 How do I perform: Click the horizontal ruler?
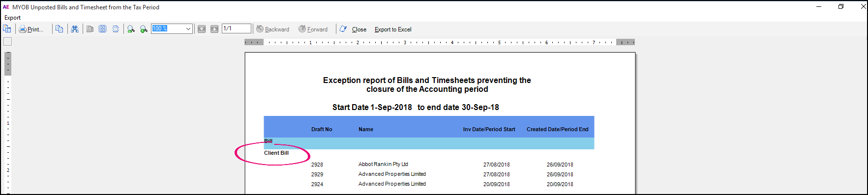[x=440, y=42]
